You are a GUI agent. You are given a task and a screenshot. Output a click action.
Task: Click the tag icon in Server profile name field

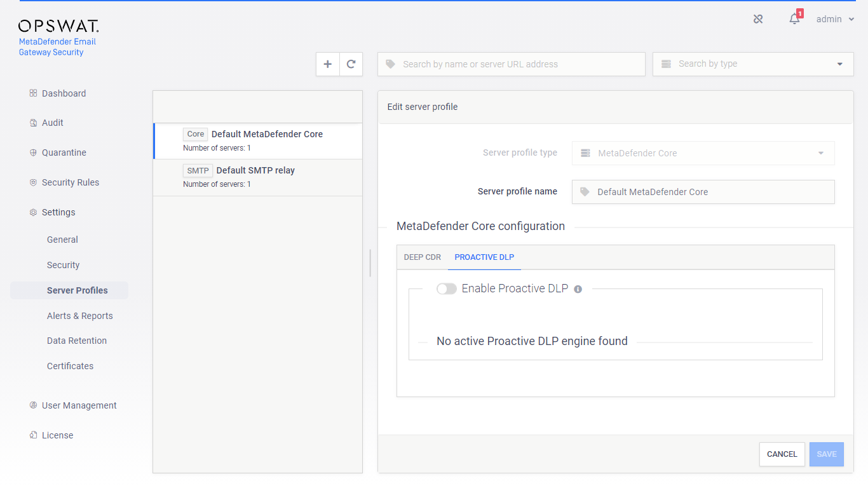tap(585, 192)
